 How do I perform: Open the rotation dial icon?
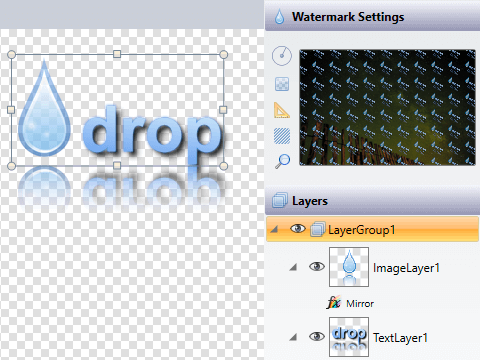(282, 56)
